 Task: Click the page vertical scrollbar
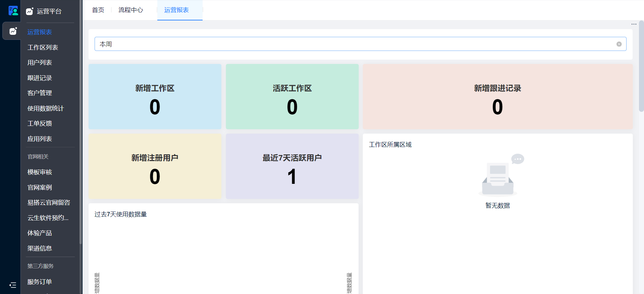(641, 67)
